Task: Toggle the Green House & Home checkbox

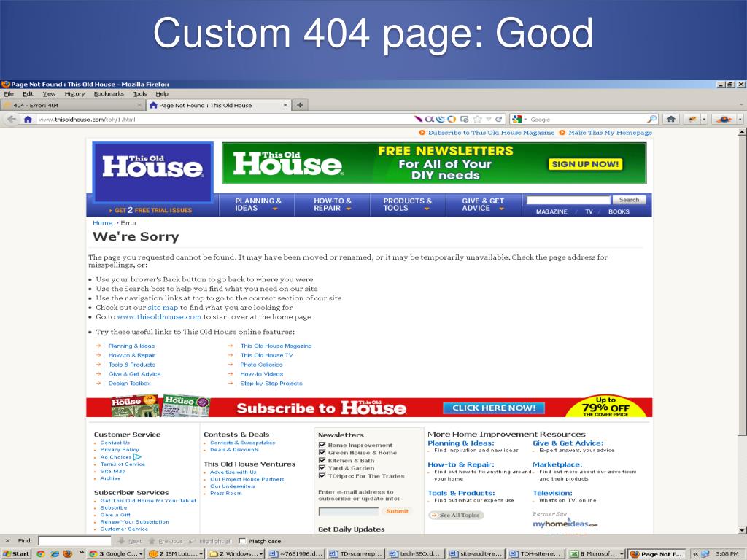Action: 322,453
